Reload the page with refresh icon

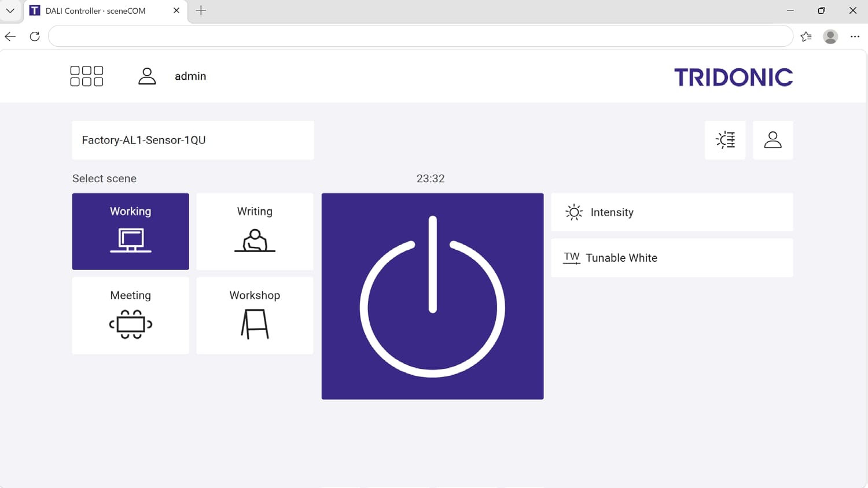click(x=35, y=36)
